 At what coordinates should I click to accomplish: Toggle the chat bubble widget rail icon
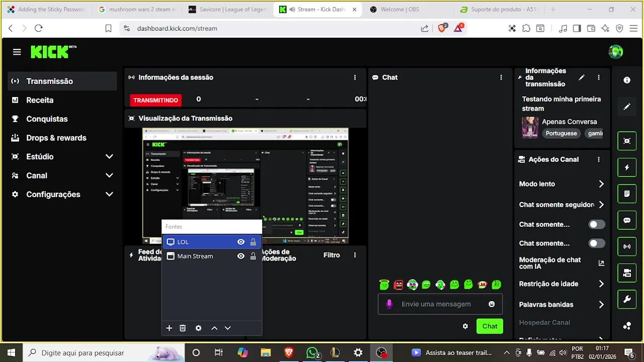[627, 220]
